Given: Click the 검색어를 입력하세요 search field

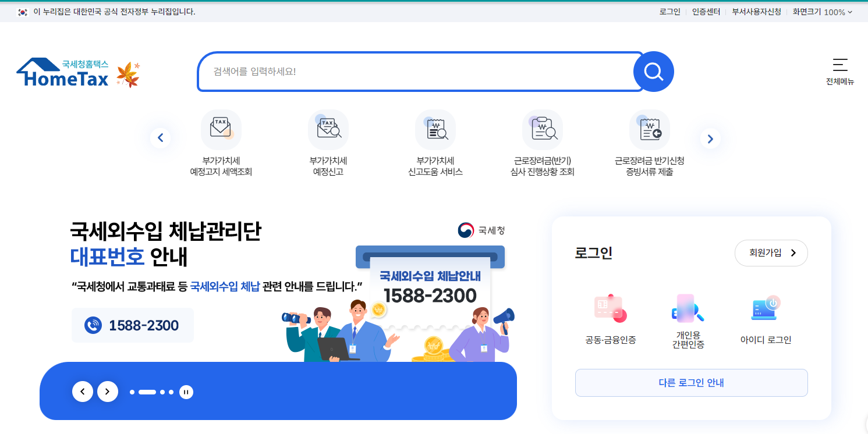Looking at the screenshot, I should coord(419,72).
